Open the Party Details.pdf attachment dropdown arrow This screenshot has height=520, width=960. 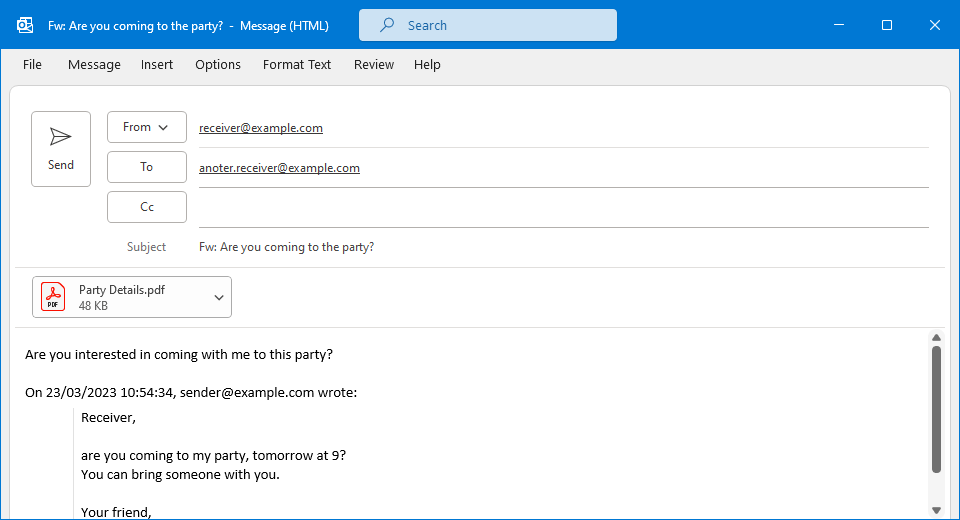[x=219, y=297]
